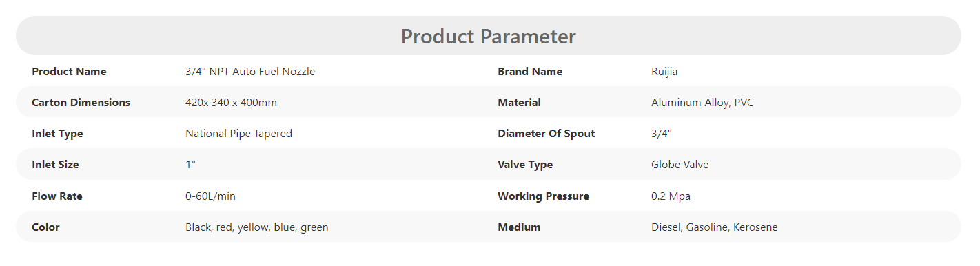Click the Diesel, Gasoline, Kerosene value
The width and height of the screenshot is (980, 266).
[x=714, y=227]
